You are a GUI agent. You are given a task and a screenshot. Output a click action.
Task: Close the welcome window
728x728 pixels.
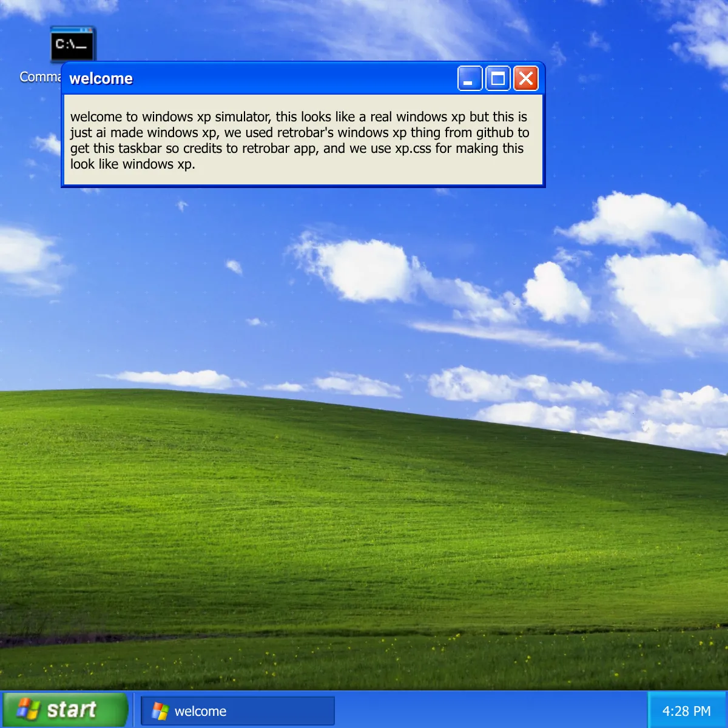click(x=526, y=79)
